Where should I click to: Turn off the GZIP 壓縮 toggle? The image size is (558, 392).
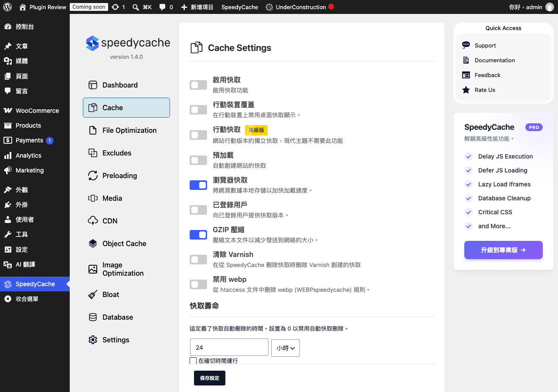198,235
